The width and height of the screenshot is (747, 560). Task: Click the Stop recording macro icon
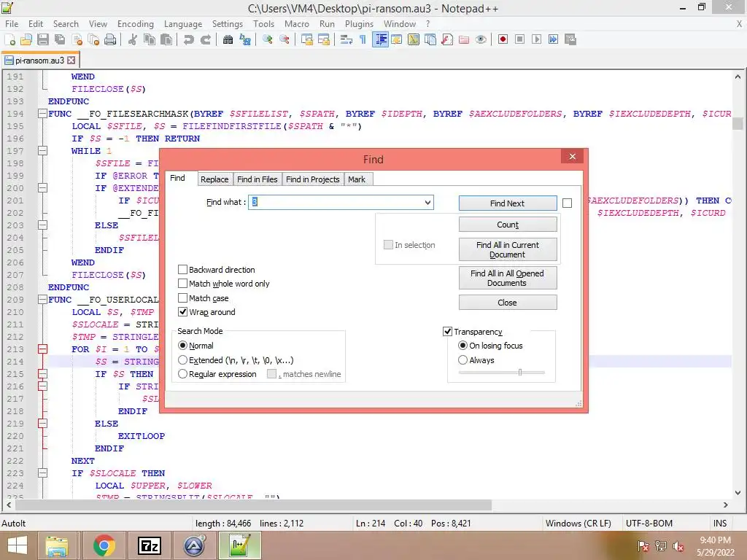point(519,39)
